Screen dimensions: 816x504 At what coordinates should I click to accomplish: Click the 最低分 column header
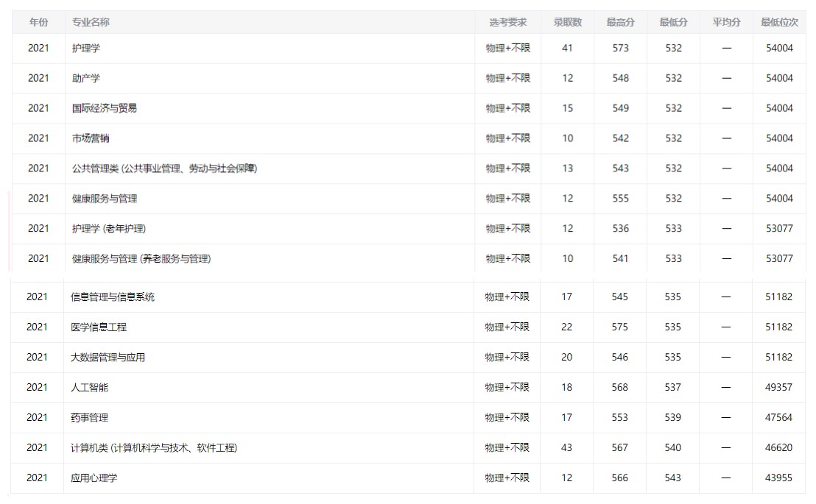(673, 22)
